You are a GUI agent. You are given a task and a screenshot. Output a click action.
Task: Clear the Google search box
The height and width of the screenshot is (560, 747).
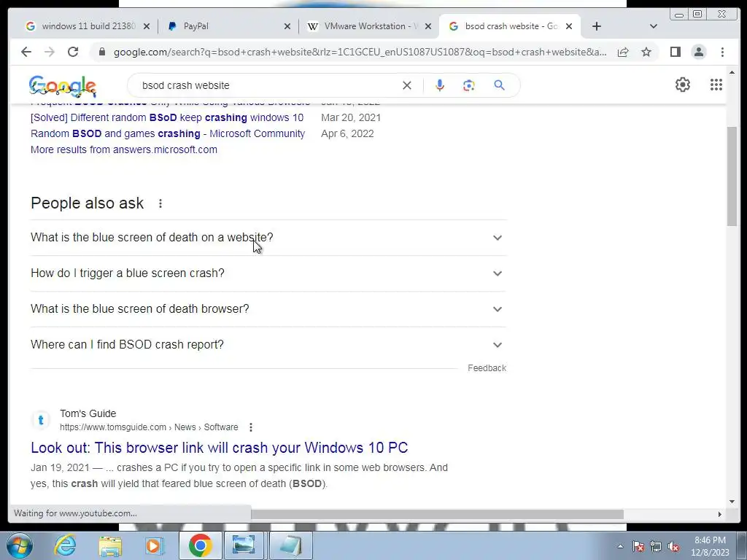pyautogui.click(x=407, y=85)
